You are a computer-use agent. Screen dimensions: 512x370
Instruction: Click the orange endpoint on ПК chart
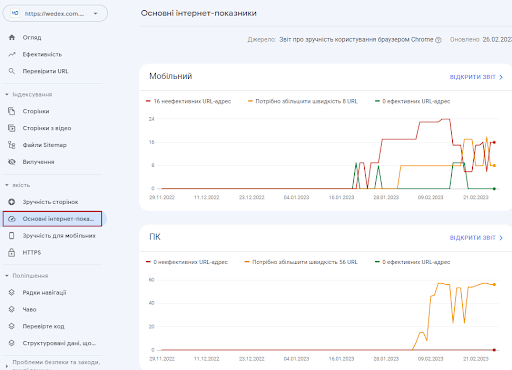pyautogui.click(x=494, y=284)
